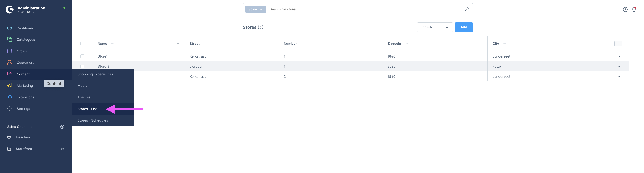644x173 pixels.
Task: Open the Dashboard menu label
Action: (x=25, y=28)
